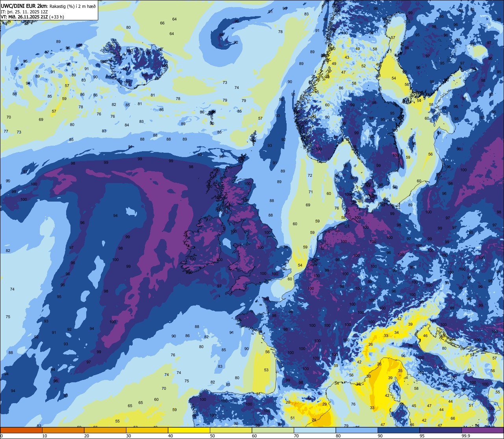This screenshot has width=504, height=439.
Task: Click the "Rakastig (%) í 2 m hæð" label
Action: pos(72,6)
